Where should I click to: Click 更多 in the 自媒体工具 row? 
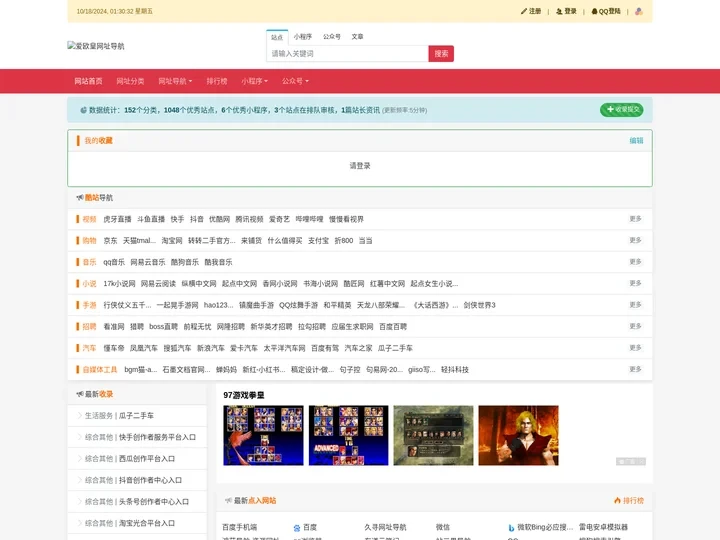point(636,369)
